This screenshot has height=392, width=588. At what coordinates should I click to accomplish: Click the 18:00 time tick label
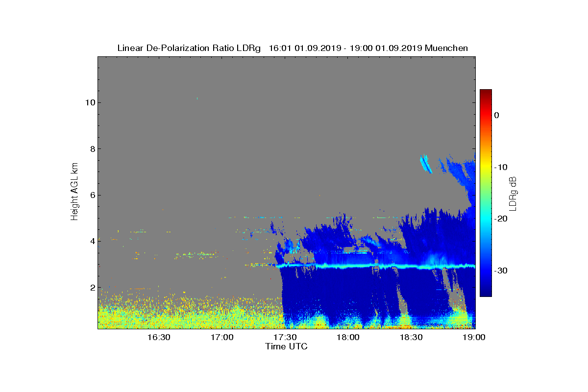[348, 337]
